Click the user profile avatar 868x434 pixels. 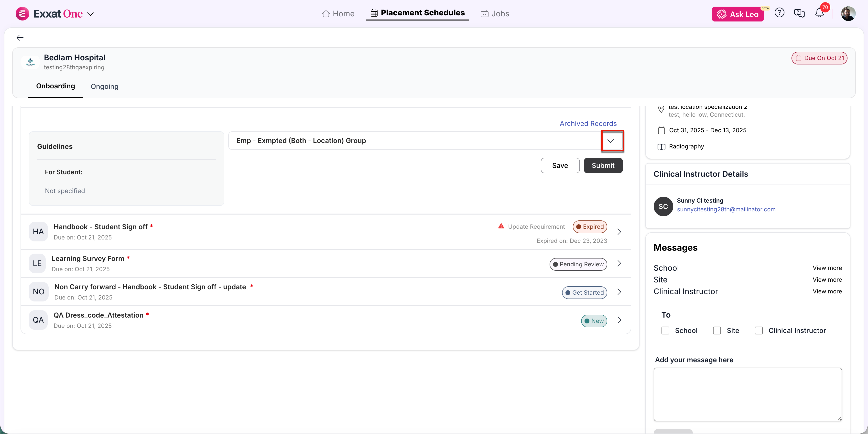pos(848,13)
